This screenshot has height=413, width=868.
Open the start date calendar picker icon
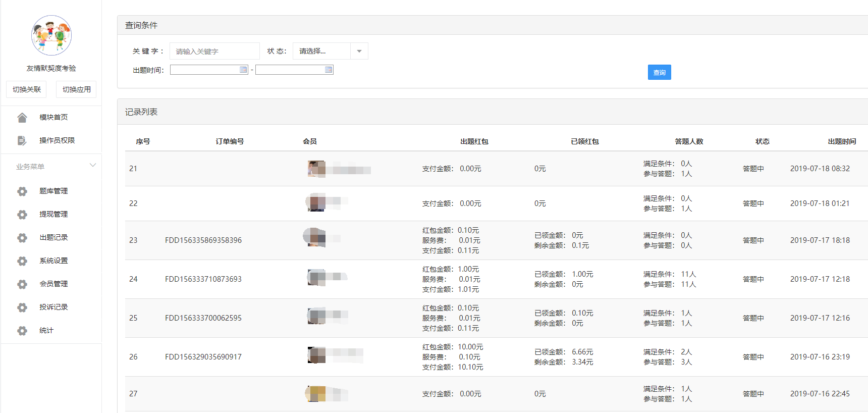(x=243, y=70)
